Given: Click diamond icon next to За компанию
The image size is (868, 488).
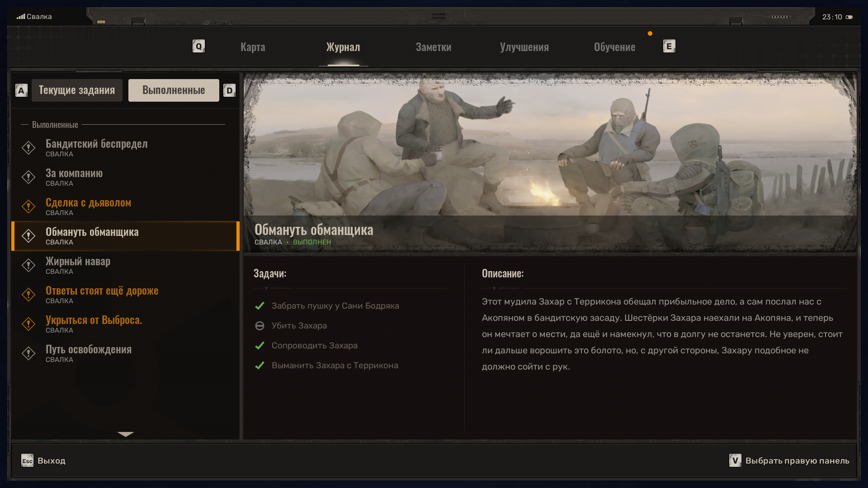Looking at the screenshot, I should (x=28, y=177).
